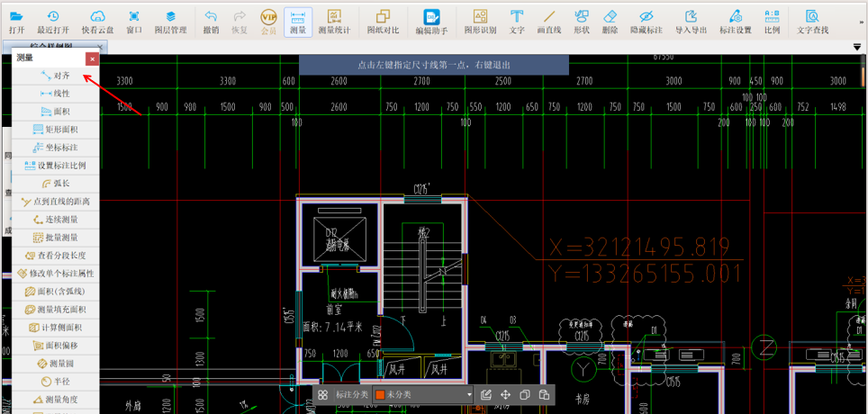The height and width of the screenshot is (414, 868).
Task: Choose 修改单个标注属性 option
Action: [55, 274]
